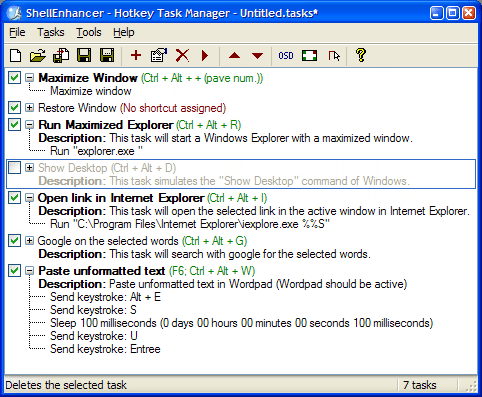Click the OSD toolbar button
Screen dimensions: 482x397
point(286,56)
